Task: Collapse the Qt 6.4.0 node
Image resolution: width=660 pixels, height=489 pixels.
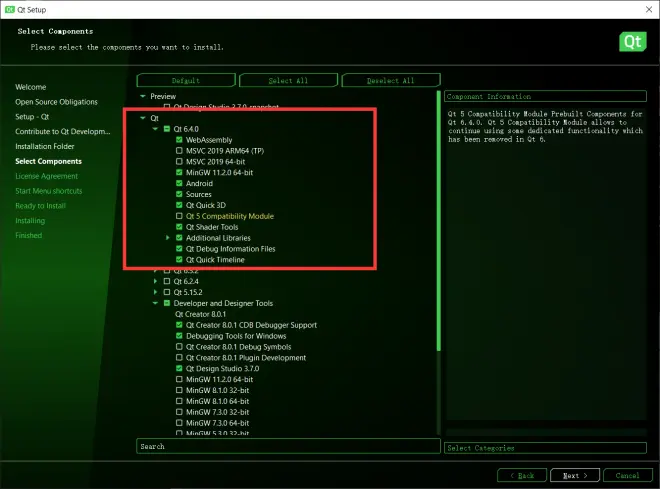Action: click(155, 129)
